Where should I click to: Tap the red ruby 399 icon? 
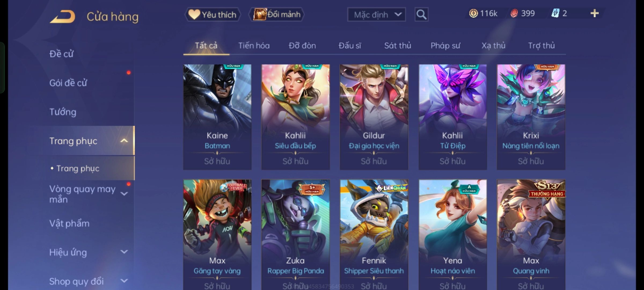(x=514, y=13)
